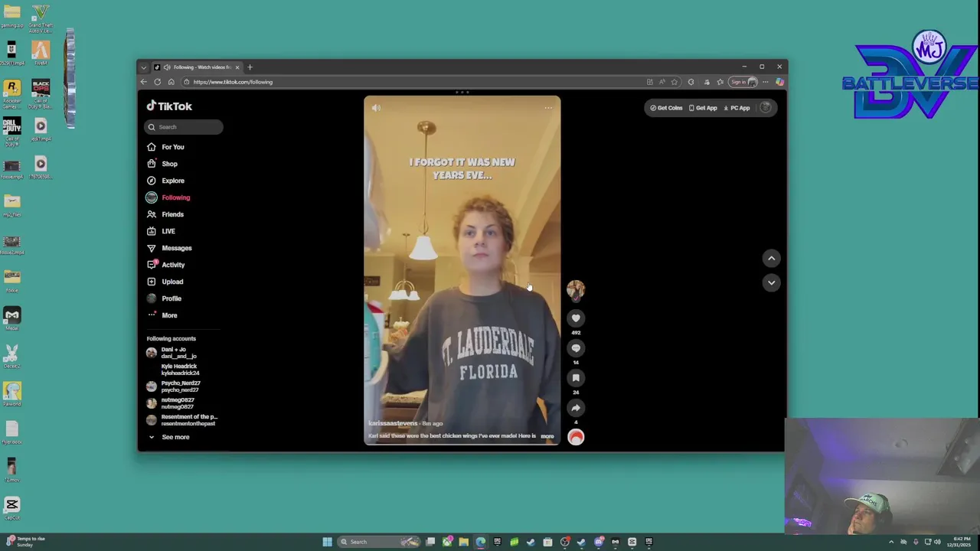
Task: Open the video comments
Action: (576, 348)
